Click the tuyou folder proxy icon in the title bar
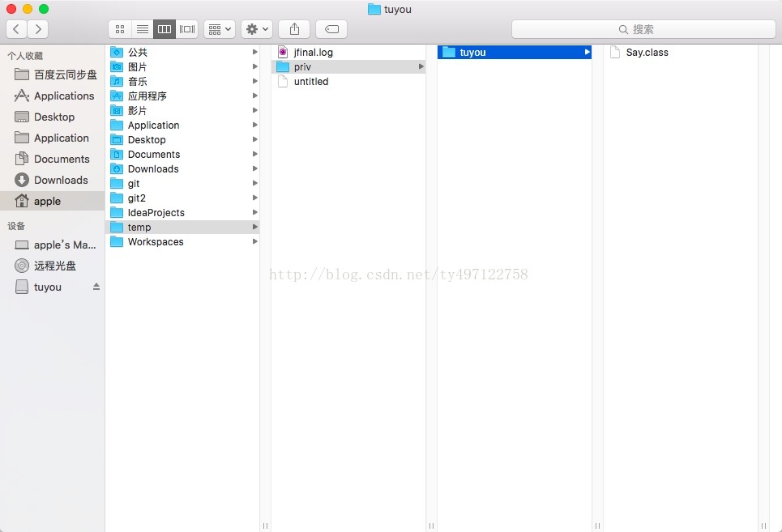 (x=374, y=9)
